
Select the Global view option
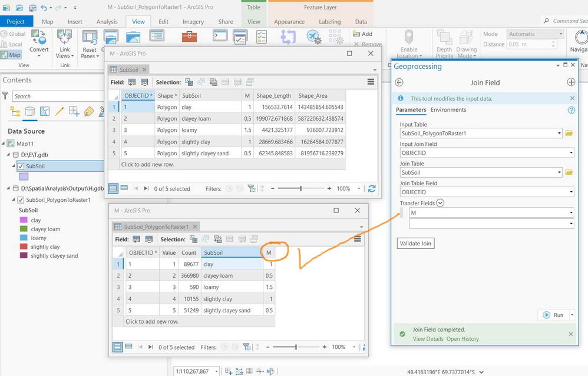point(14,34)
